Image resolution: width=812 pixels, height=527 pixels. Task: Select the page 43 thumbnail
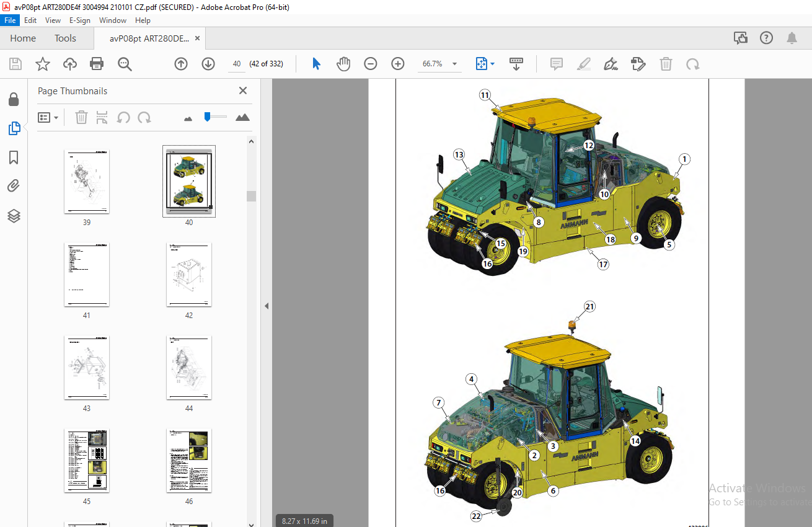(x=87, y=368)
